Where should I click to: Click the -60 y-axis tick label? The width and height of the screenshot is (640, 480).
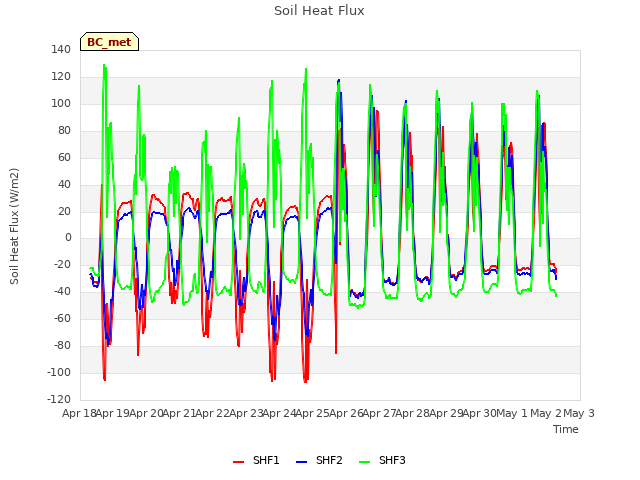[60, 318]
